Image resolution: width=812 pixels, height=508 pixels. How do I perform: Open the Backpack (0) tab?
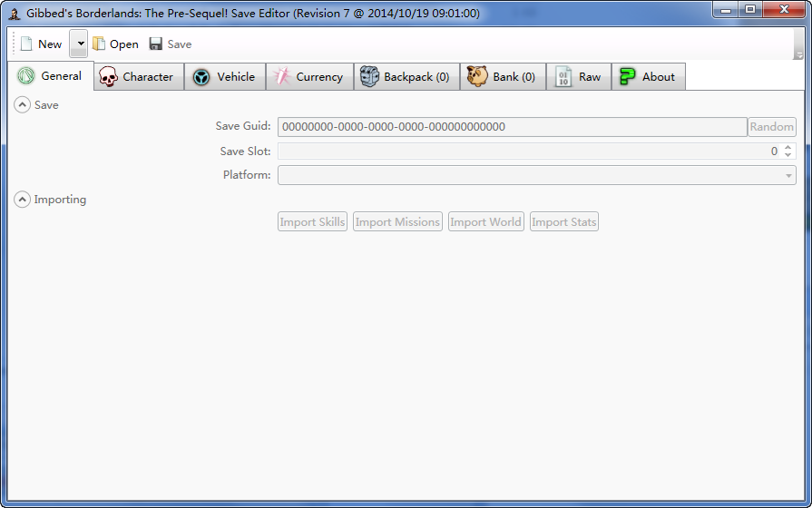407,77
